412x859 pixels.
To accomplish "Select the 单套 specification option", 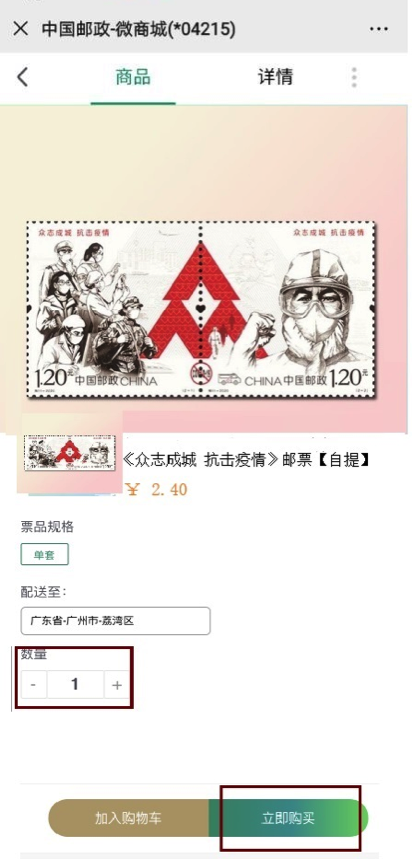I will [x=44, y=554].
